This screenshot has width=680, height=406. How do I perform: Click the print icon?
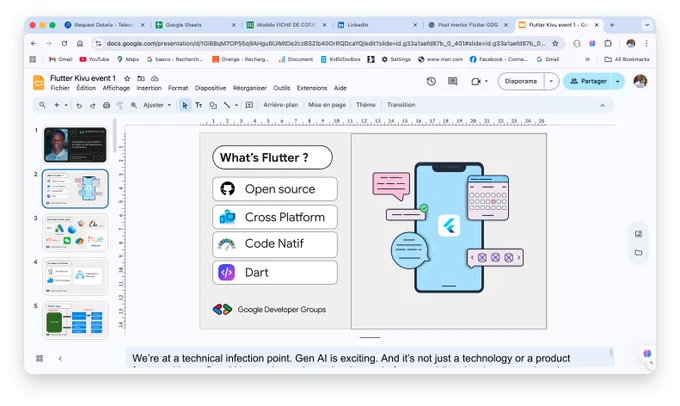point(106,105)
